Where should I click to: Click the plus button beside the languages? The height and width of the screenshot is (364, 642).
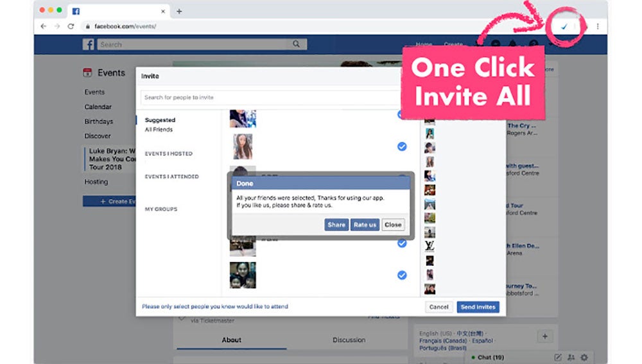544,336
